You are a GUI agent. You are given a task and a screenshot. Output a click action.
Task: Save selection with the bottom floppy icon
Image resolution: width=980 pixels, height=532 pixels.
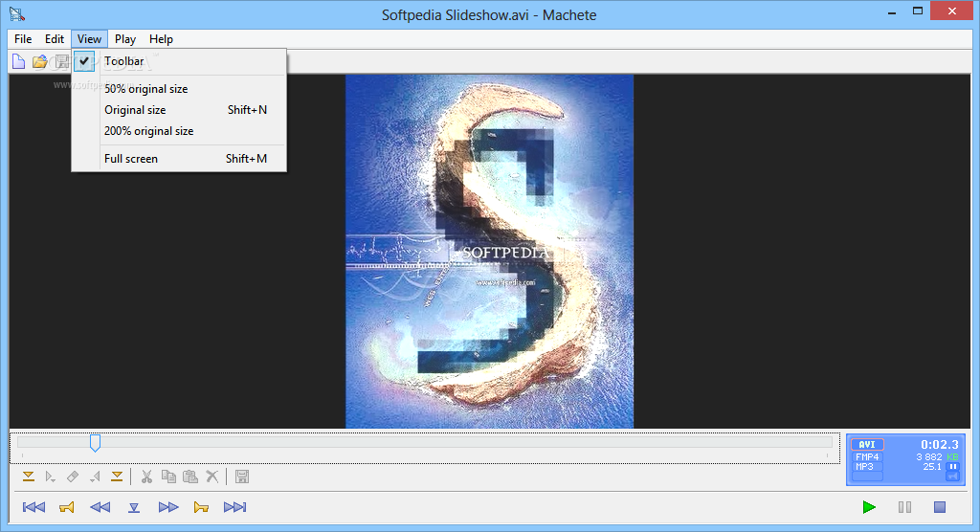tap(242, 477)
